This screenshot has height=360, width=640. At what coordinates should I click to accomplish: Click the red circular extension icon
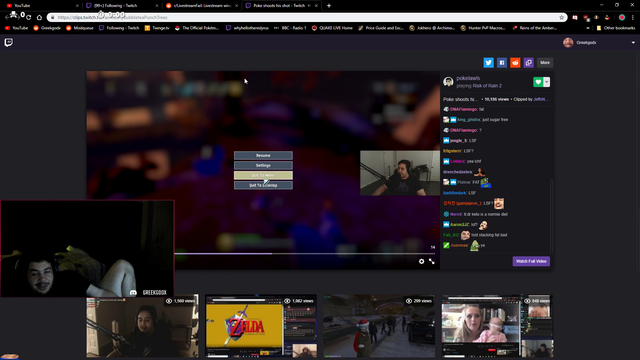[622, 17]
